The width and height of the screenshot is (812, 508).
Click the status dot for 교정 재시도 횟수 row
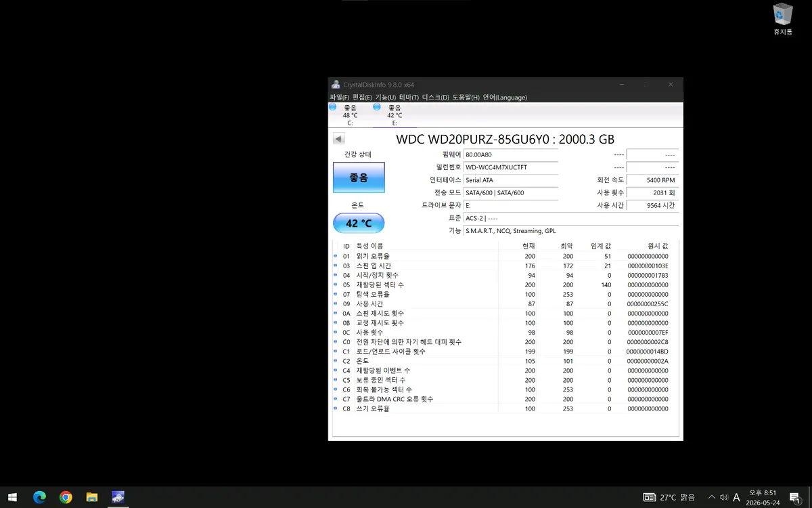pyautogui.click(x=335, y=322)
